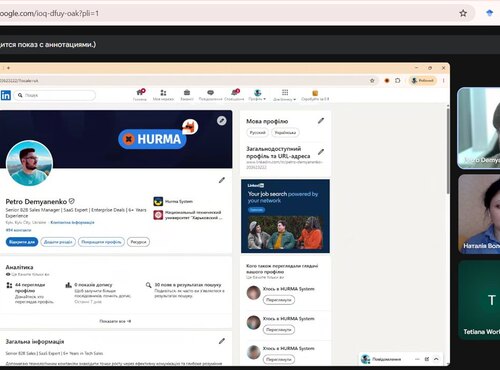View the first HURMA System viewer
The height and width of the screenshot is (370, 500).
pyautogui.click(x=279, y=300)
